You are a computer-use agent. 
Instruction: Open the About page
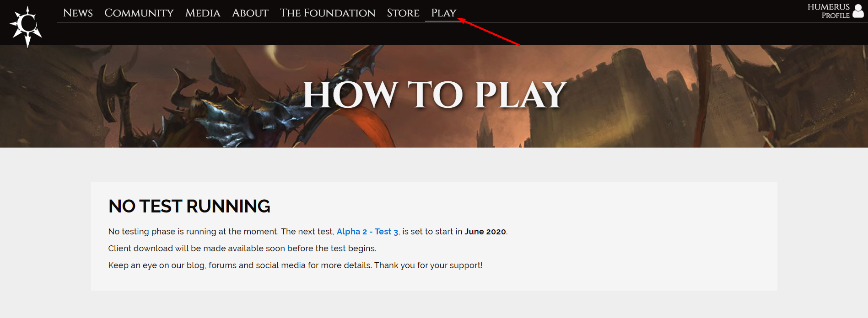(x=250, y=13)
